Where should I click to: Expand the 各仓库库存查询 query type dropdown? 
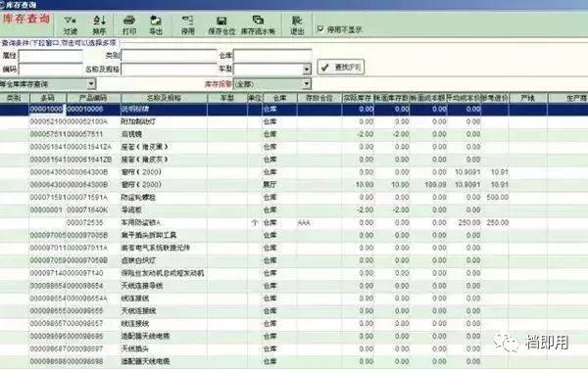[x=91, y=84]
